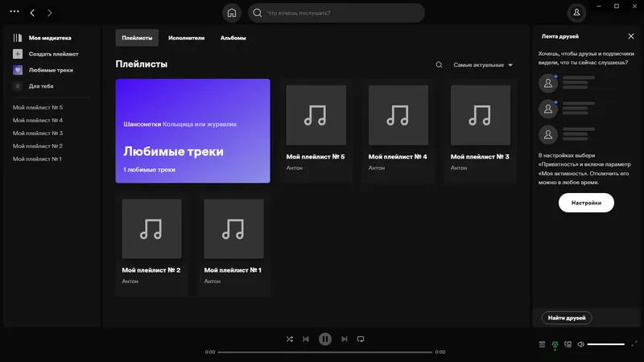Mute the volume via the speaker icon
The image size is (644, 362).
[580, 344]
